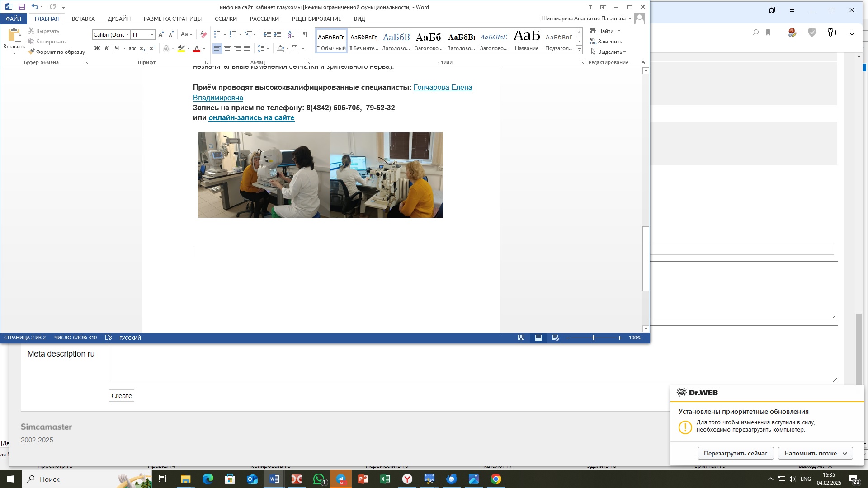Click Перезагрузить сейчас in Dr.Web popup

pos(736,453)
